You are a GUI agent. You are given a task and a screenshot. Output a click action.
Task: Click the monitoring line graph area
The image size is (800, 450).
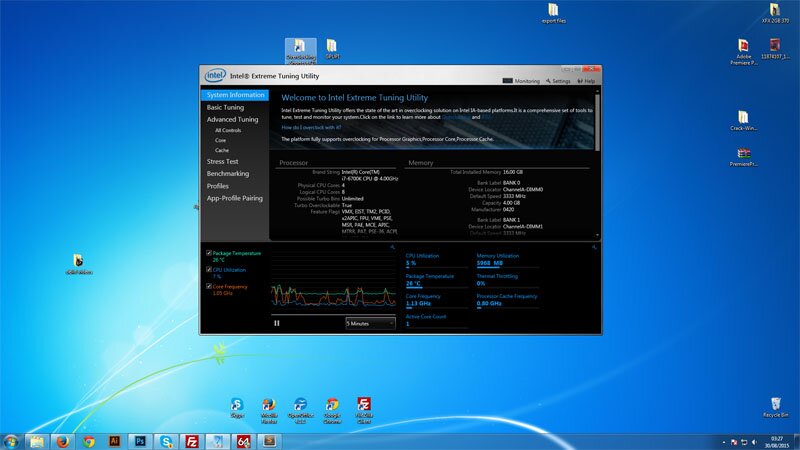(x=333, y=281)
